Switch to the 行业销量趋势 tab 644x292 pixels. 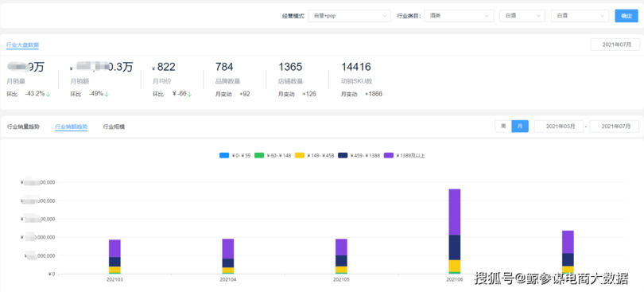tap(23, 127)
